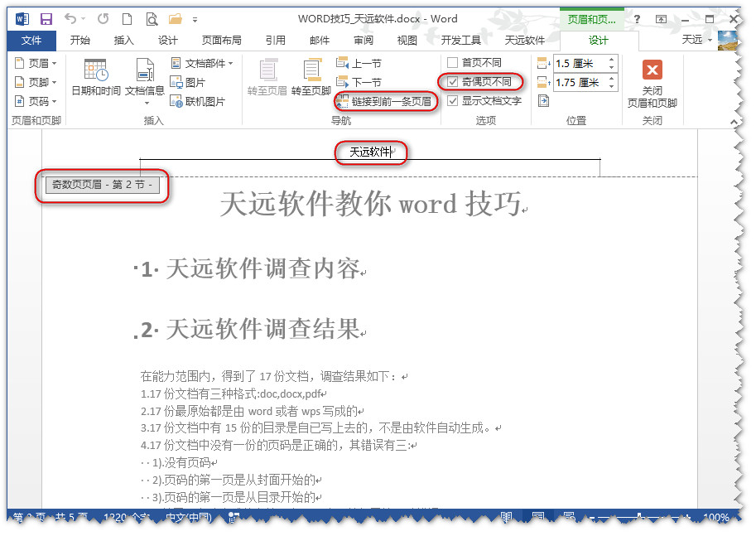Enable 首页不同 checkbox

pos(452,63)
